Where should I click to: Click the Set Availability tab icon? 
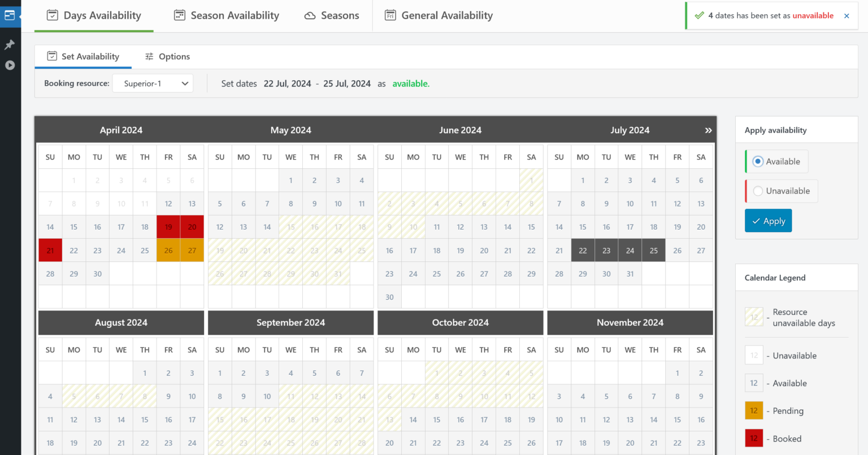51,56
